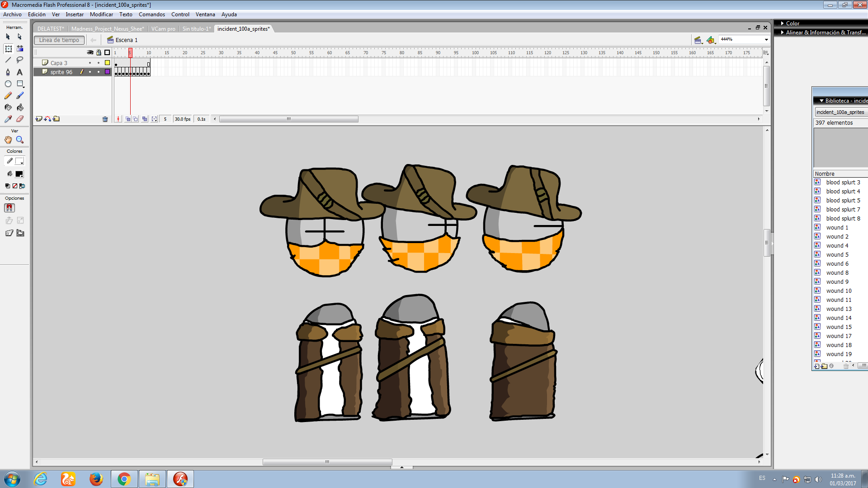
Task: Open the Modify Onion Markers dropdown
Action: tap(154, 119)
